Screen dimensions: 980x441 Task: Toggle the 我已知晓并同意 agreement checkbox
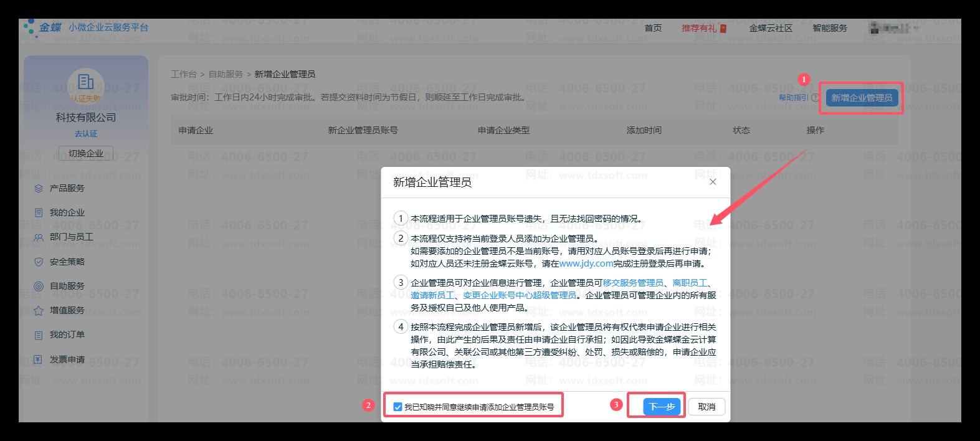[x=397, y=407]
